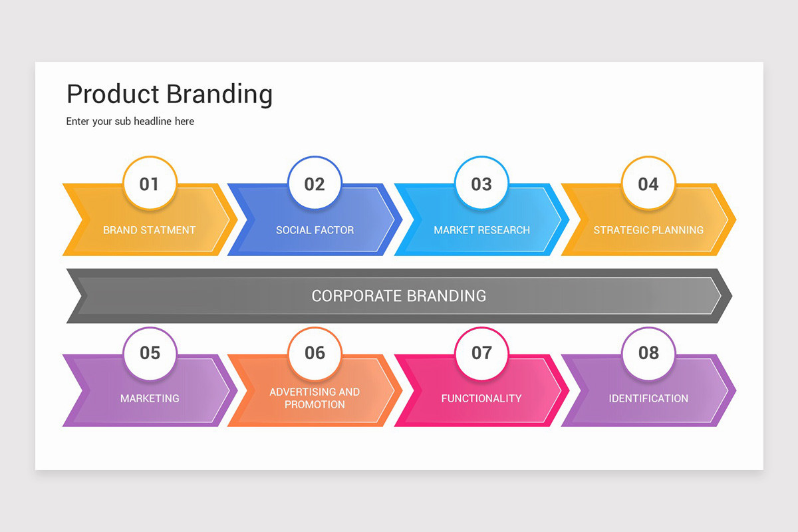This screenshot has width=798, height=532.
Task: Select the Functionality pink arrow
Action: [481, 390]
